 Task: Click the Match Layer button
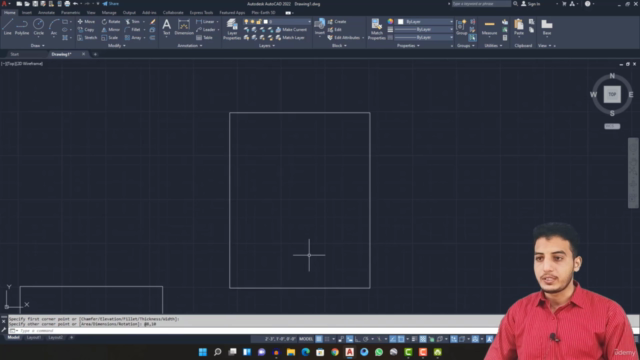(x=290, y=38)
